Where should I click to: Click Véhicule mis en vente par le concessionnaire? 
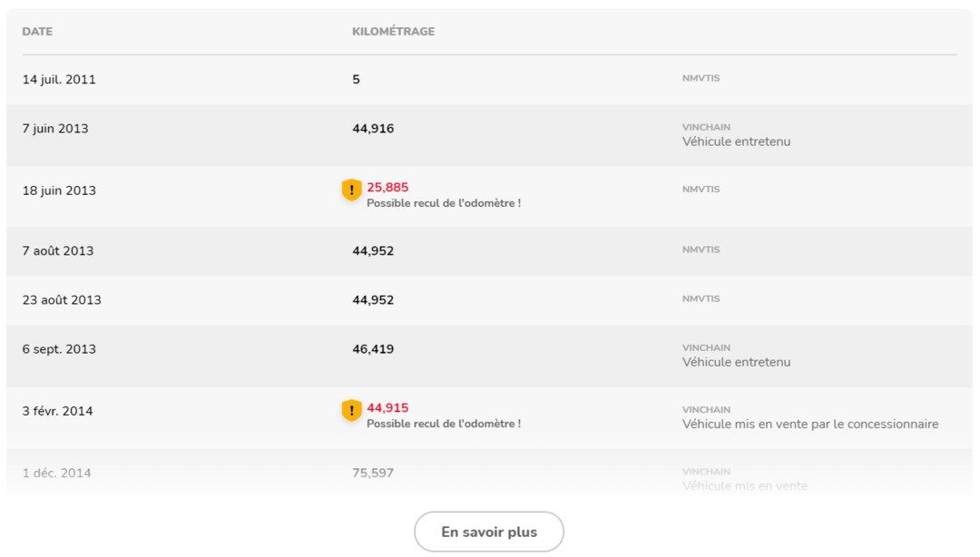click(x=810, y=424)
